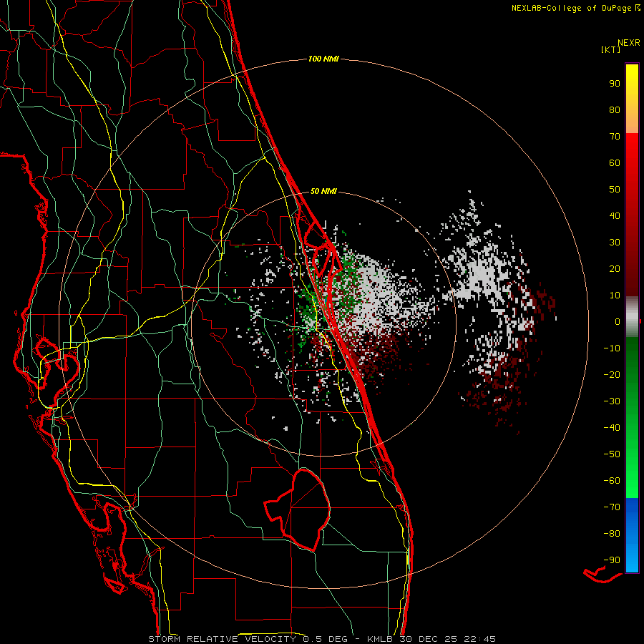
Task: Click the 80 value on the velocity scale
Action: (615, 110)
